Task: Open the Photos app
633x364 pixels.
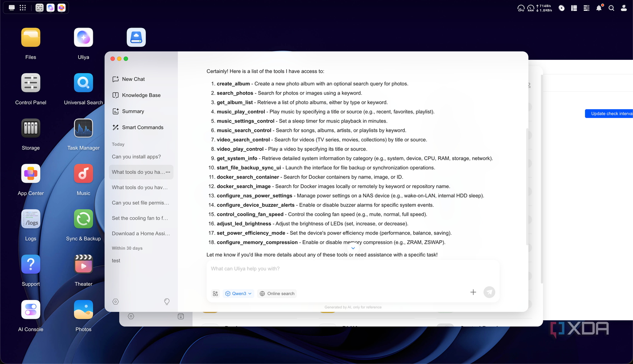Action: (x=83, y=310)
